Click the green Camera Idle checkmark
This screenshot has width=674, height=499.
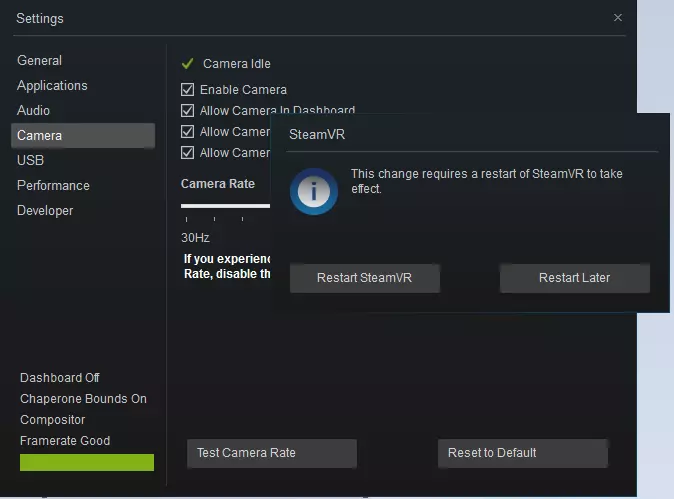pos(187,64)
